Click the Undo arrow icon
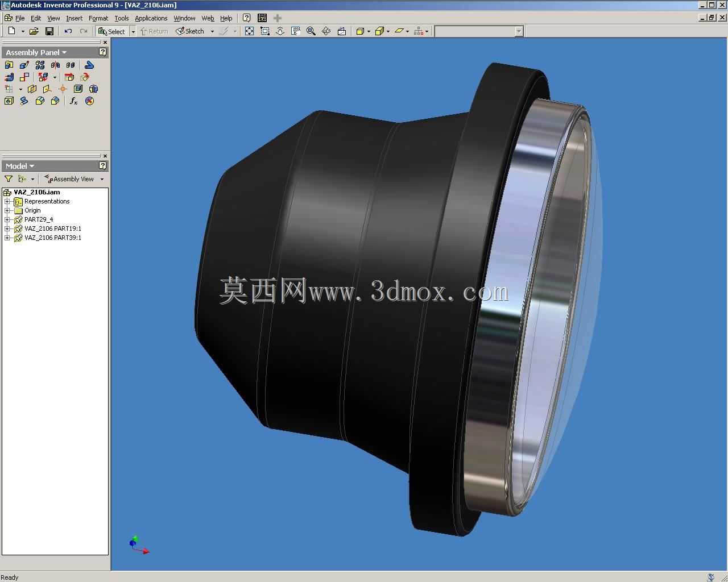Viewport: 728px width, 582px height. tap(68, 31)
